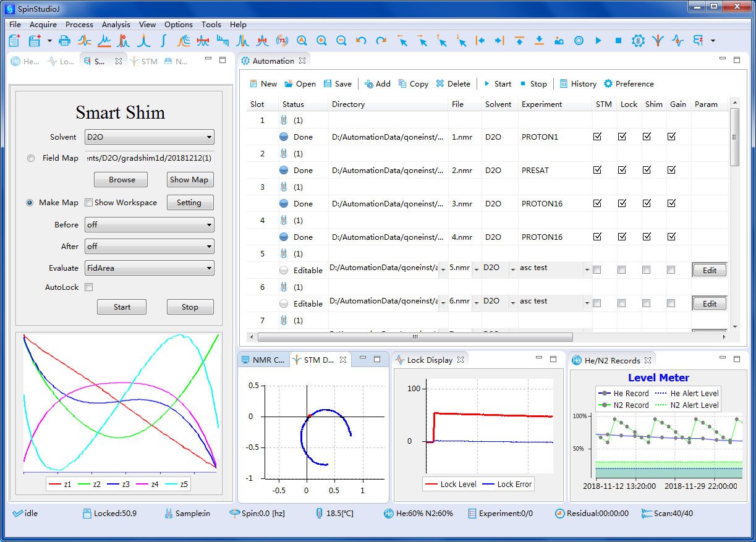756x542 pixels.
Task: Enable the AutoLock checkbox
Action: pos(88,287)
